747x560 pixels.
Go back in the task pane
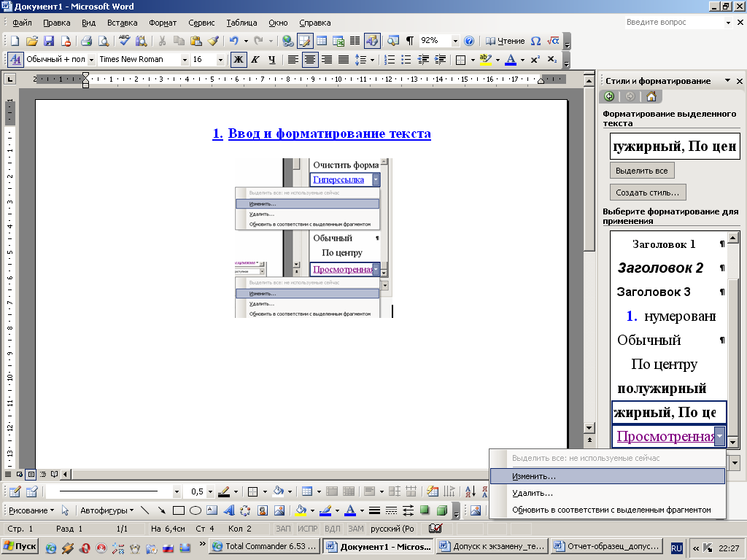(x=609, y=97)
